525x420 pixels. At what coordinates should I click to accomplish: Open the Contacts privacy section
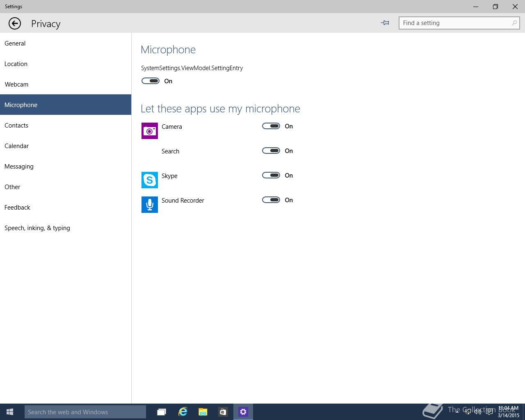(x=66, y=125)
